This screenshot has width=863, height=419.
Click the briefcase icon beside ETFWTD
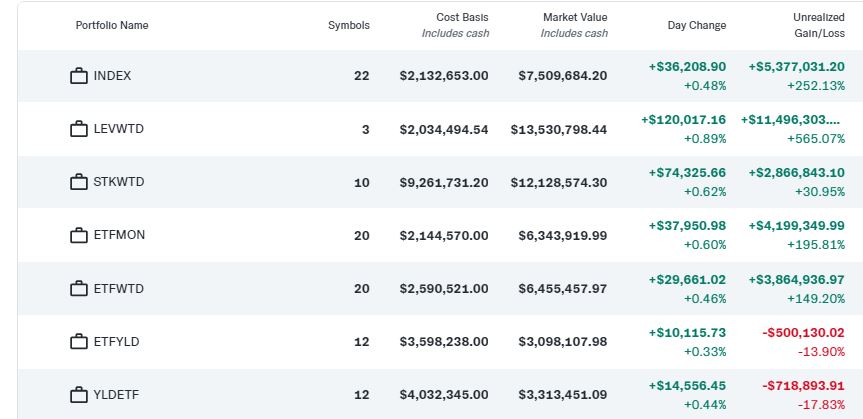(x=79, y=288)
